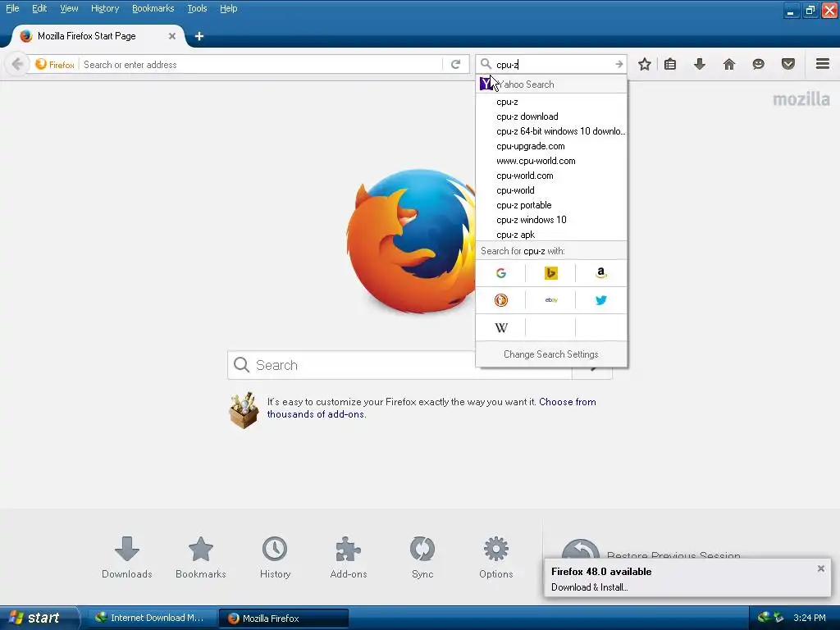Search cpu-z with Amazon icon

(x=601, y=273)
